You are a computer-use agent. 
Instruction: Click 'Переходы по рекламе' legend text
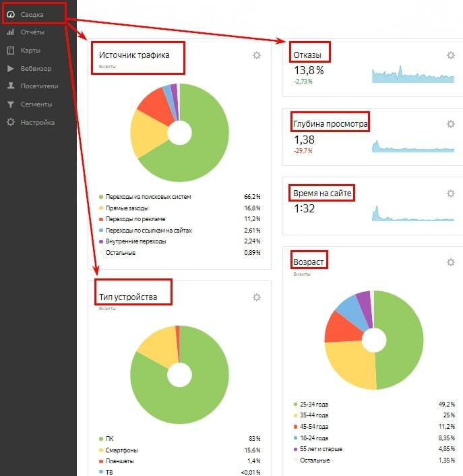pyautogui.click(x=135, y=219)
